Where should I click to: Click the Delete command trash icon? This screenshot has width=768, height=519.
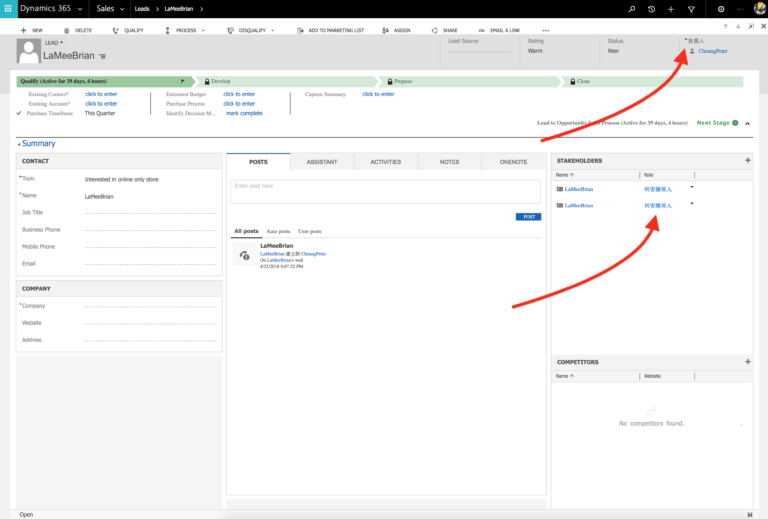[67, 30]
